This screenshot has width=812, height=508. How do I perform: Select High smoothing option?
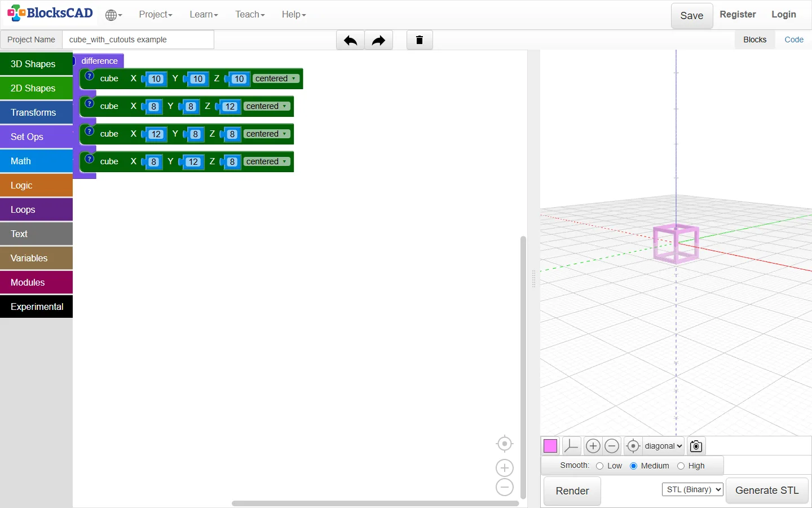coord(681,466)
